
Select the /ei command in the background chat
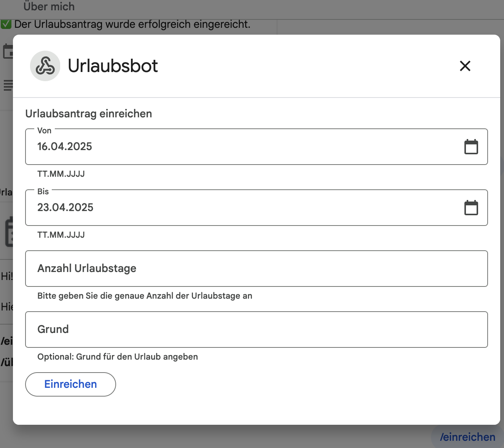pos(5,341)
